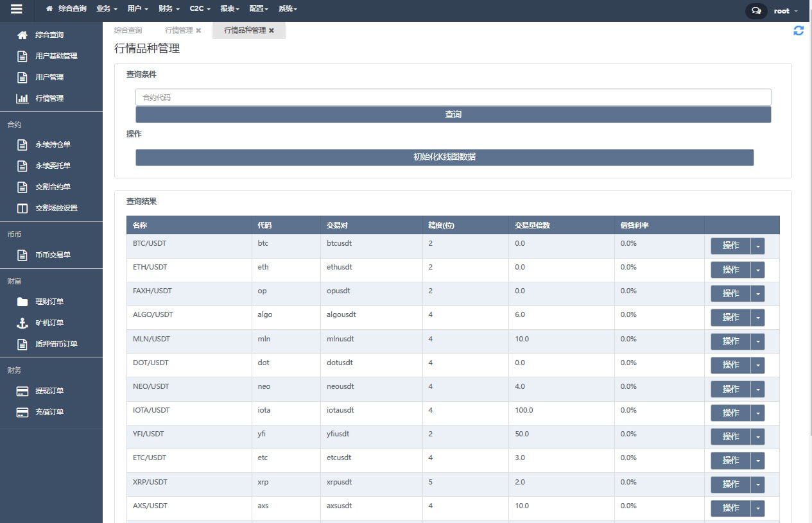This screenshot has height=523, width=812.
Task: Close the 行情品种管理 tab
Action: (272, 31)
